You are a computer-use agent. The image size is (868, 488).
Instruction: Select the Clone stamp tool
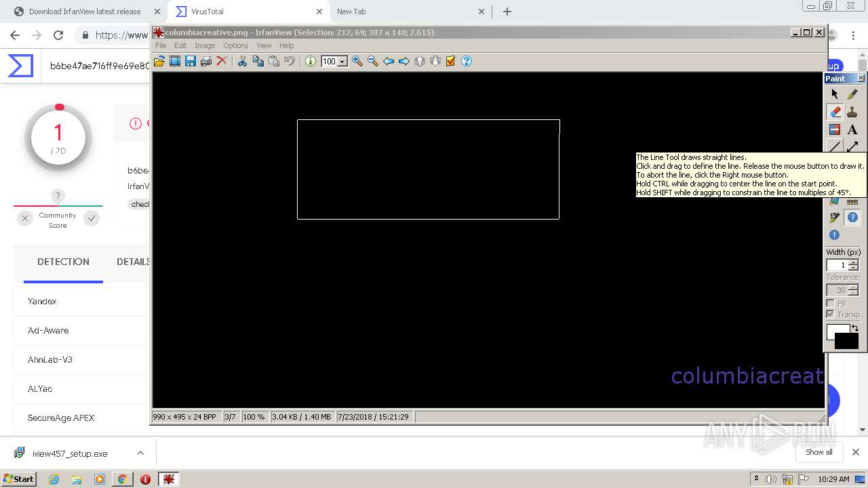[852, 112]
